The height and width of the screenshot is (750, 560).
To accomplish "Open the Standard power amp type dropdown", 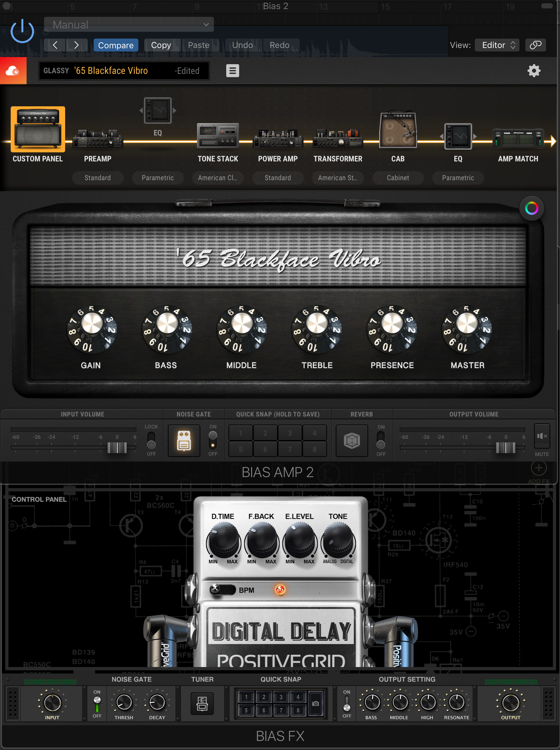I will pos(278,178).
